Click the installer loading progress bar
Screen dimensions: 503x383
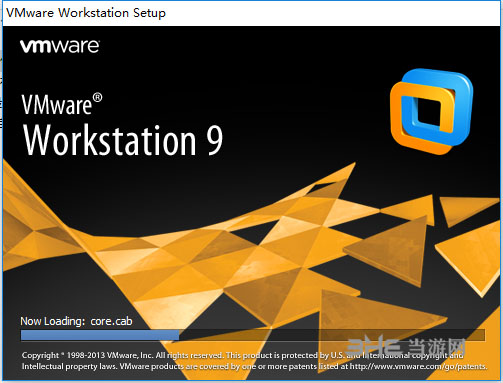pos(253,335)
